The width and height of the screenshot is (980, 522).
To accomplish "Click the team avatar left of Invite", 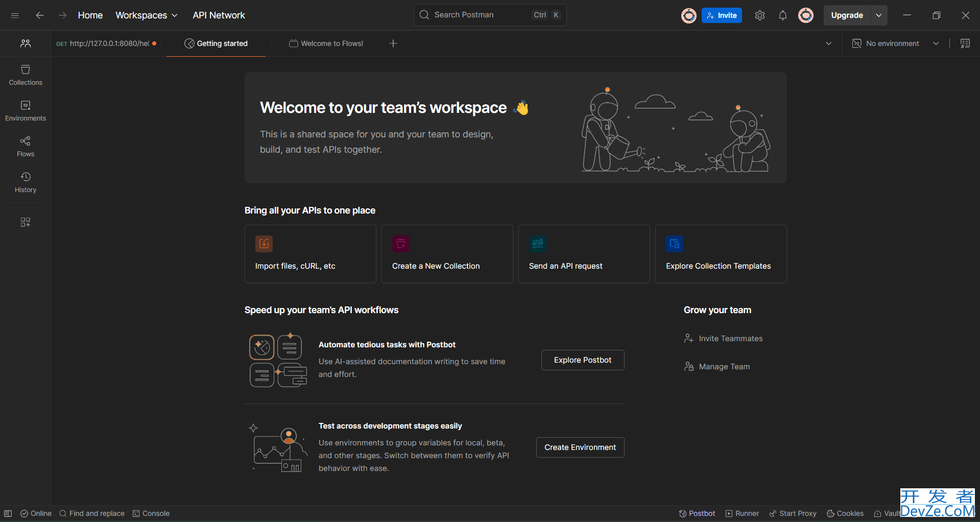I will coord(689,16).
